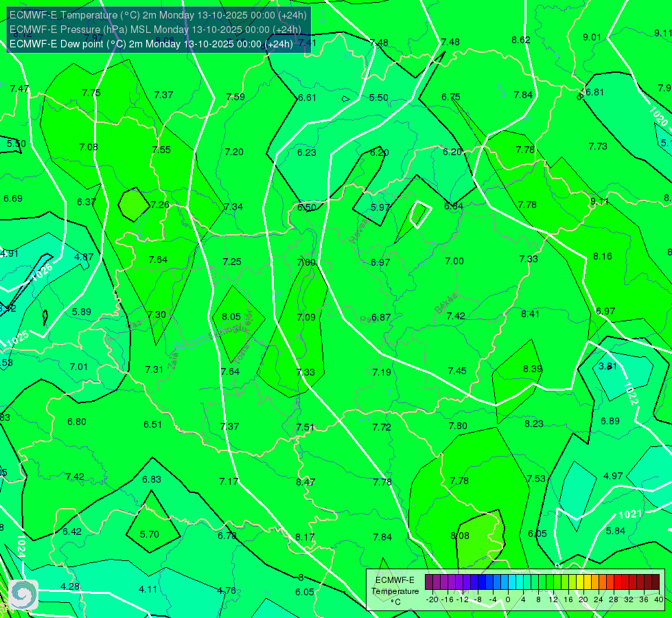Click the 7.25 temperature value
The width and height of the screenshot is (672, 618).
point(232,262)
